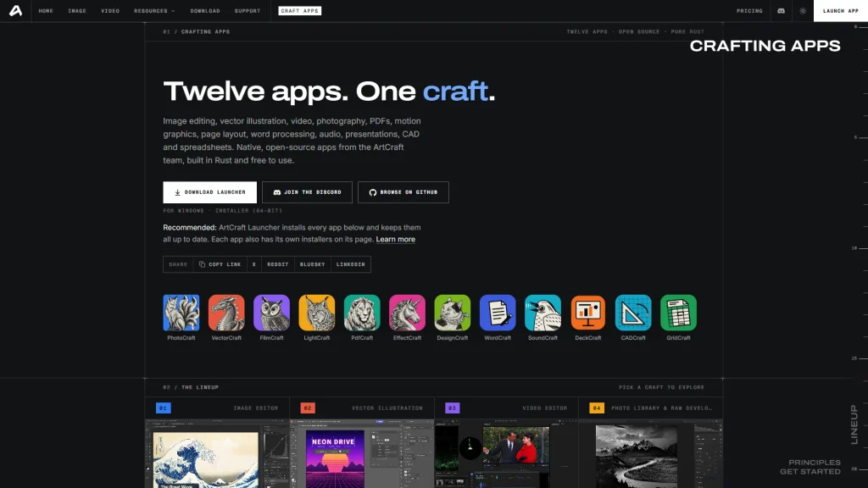Click the PhotoCraft app name label
The width and height of the screenshot is (868, 488).
point(181,337)
